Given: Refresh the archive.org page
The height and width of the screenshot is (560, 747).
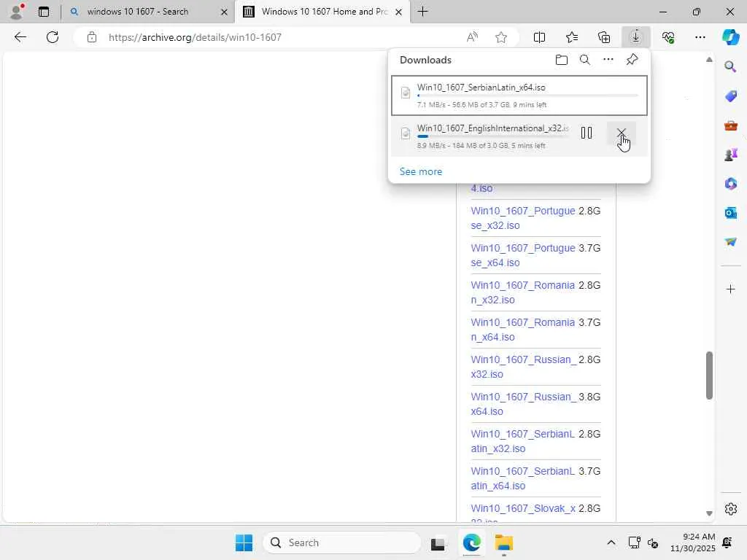Looking at the screenshot, I should (53, 37).
